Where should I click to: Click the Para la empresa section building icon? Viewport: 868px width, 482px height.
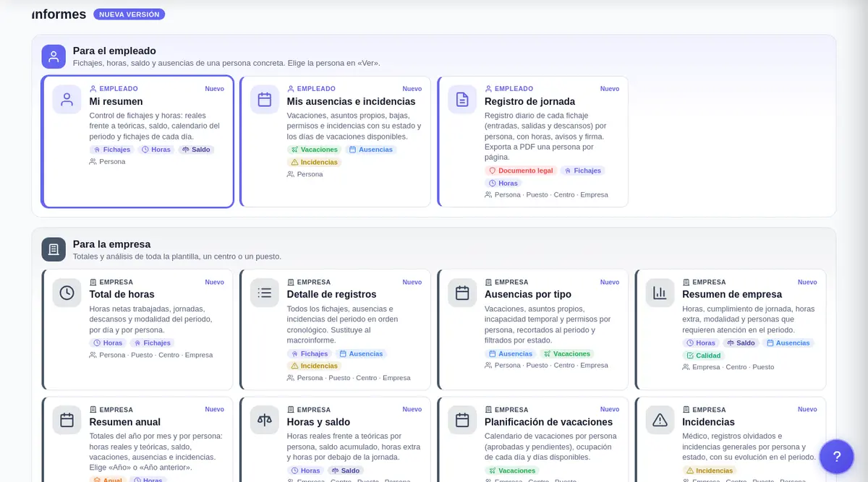[54, 250]
